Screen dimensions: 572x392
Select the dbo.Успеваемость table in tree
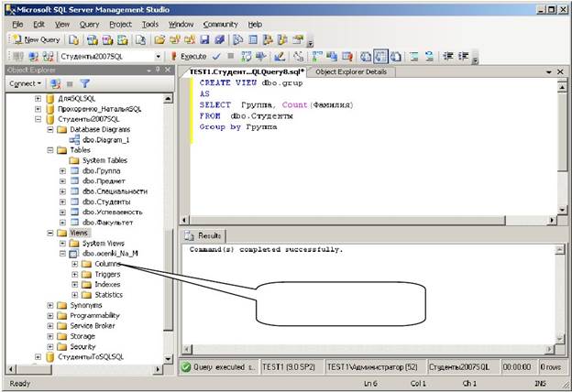point(113,212)
